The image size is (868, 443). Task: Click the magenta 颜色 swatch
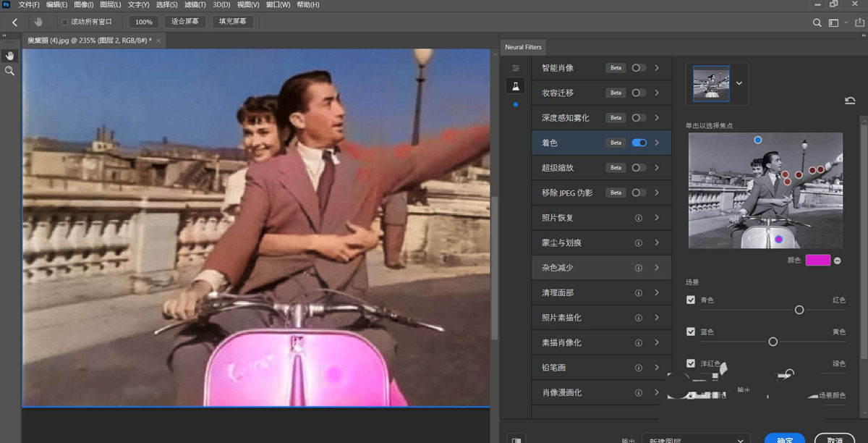(817, 261)
